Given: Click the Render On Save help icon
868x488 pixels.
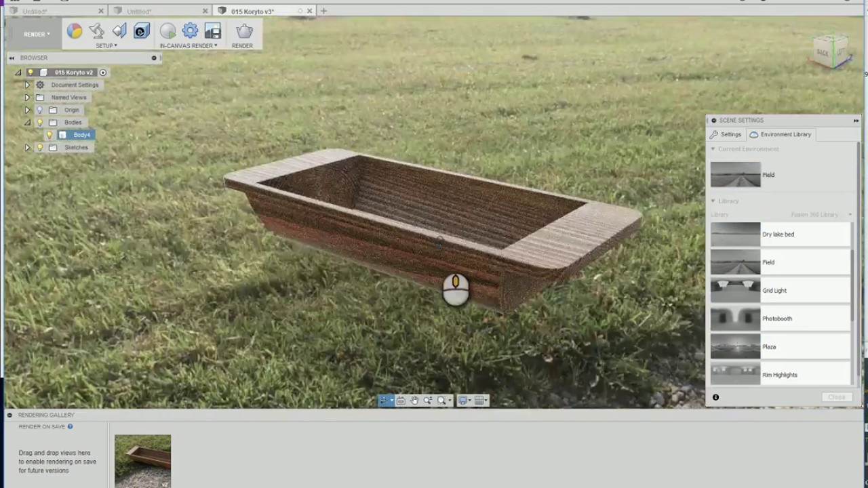Looking at the screenshot, I should 70,426.
